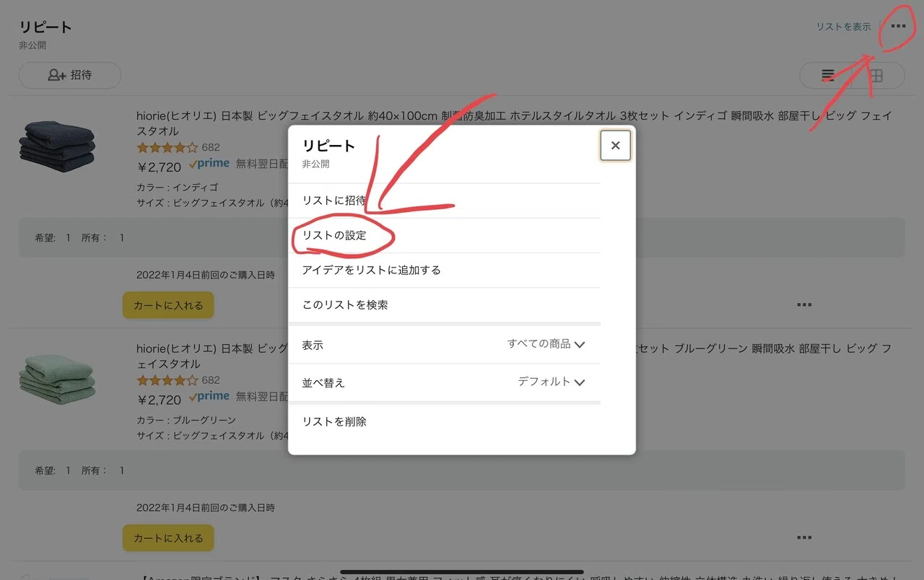The height and width of the screenshot is (580, 924).
Task: Choose リストを削除 to delete the list
Action: click(x=444, y=421)
